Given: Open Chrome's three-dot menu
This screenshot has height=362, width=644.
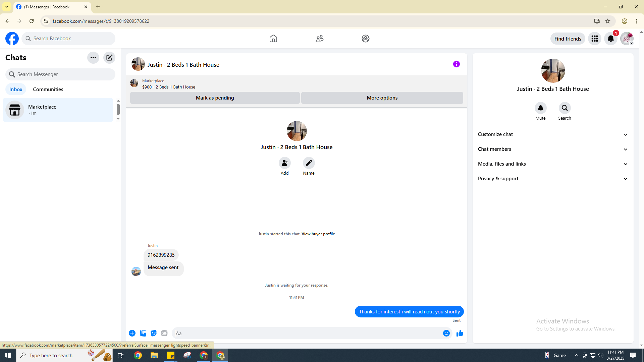Looking at the screenshot, I should [x=637, y=21].
